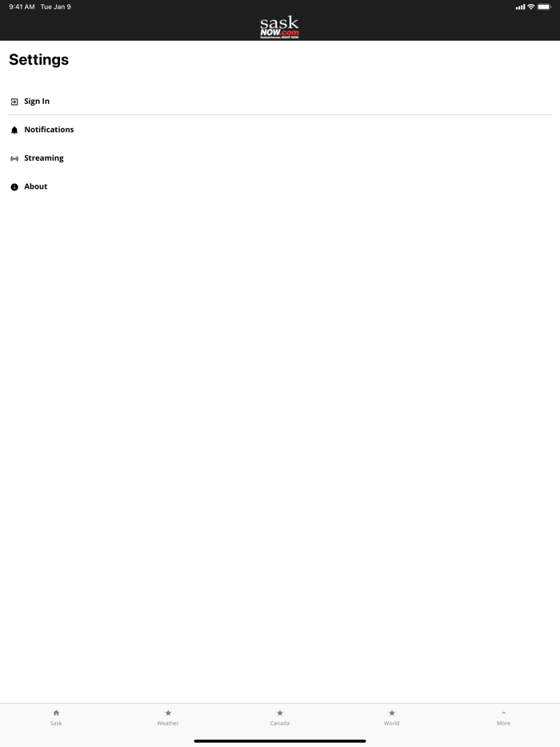Tap the Weather star icon

tap(168, 713)
